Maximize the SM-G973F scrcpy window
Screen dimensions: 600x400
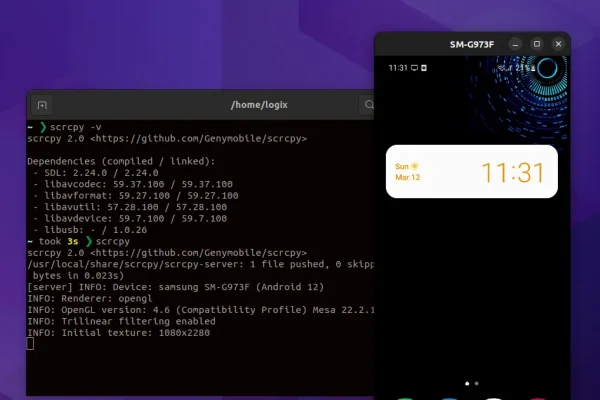(537, 44)
